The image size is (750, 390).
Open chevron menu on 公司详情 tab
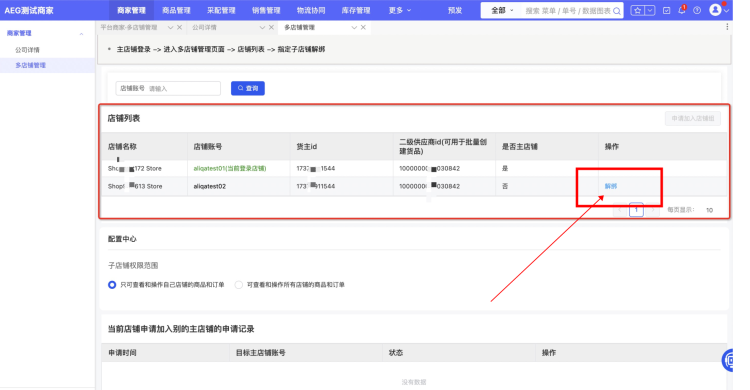pos(262,28)
